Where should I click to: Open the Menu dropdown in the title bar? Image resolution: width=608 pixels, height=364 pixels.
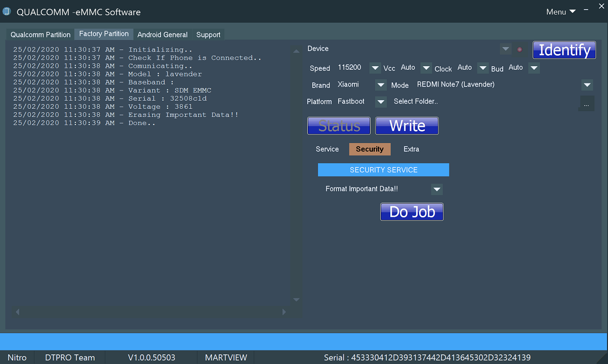(x=561, y=12)
